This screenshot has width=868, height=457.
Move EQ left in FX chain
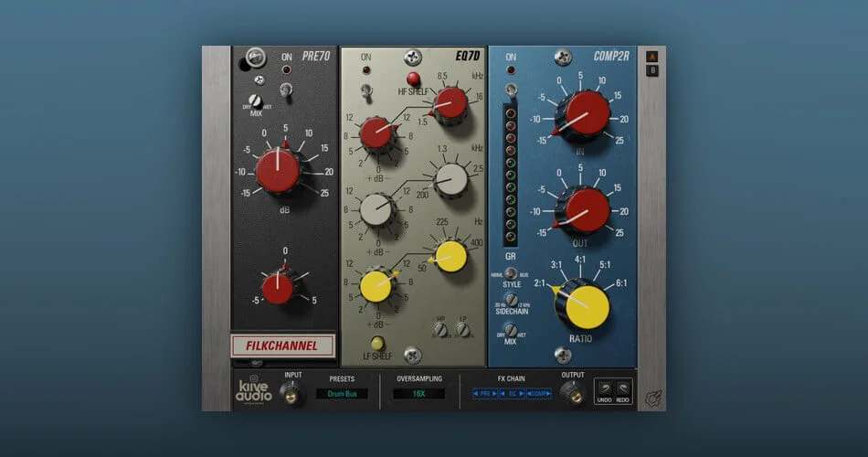[503, 394]
